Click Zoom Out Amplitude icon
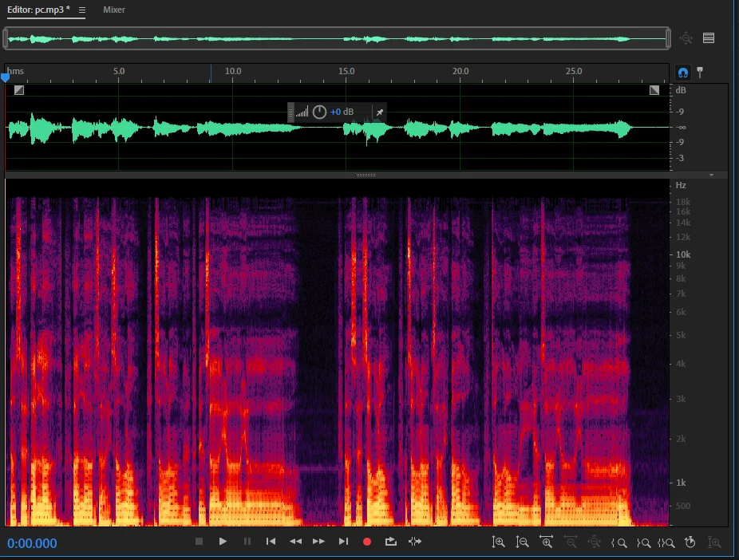 (x=523, y=542)
